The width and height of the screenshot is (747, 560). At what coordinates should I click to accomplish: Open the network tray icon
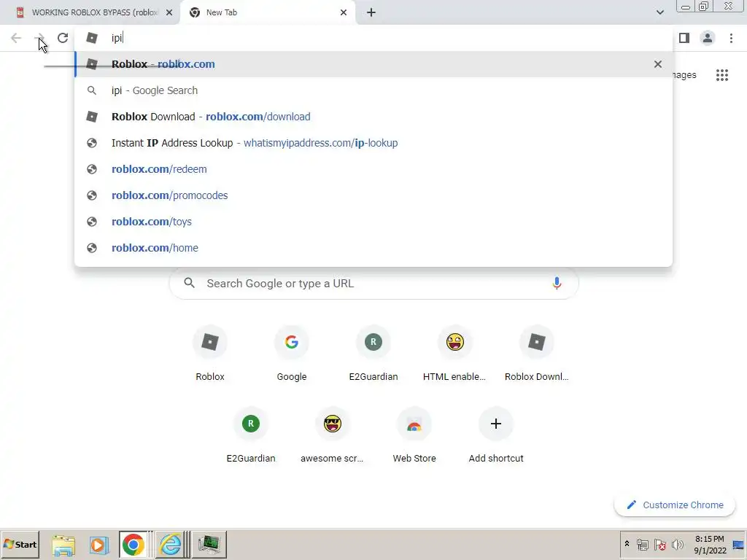tap(643, 544)
